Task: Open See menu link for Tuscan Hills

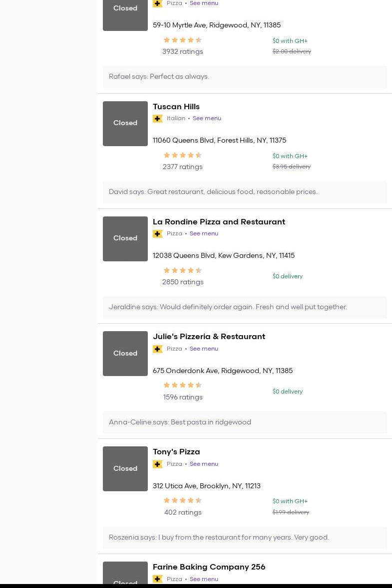Action: click(x=207, y=119)
